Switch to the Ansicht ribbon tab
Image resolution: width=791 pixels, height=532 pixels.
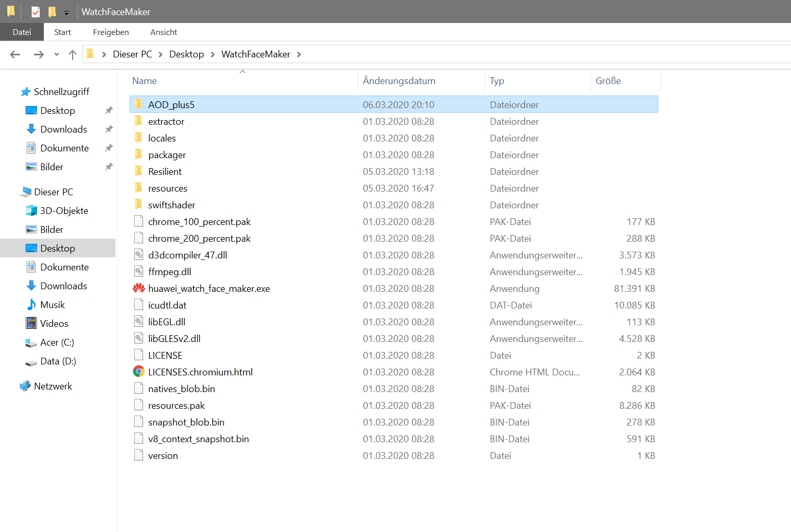164,32
